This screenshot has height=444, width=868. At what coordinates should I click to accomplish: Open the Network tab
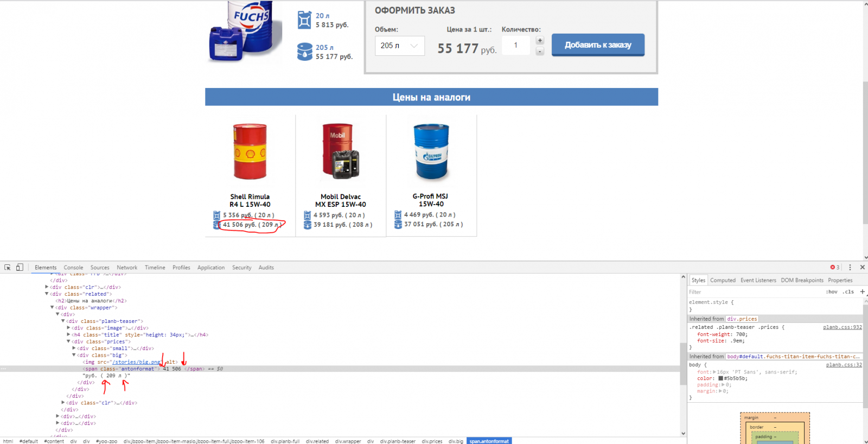coord(127,268)
